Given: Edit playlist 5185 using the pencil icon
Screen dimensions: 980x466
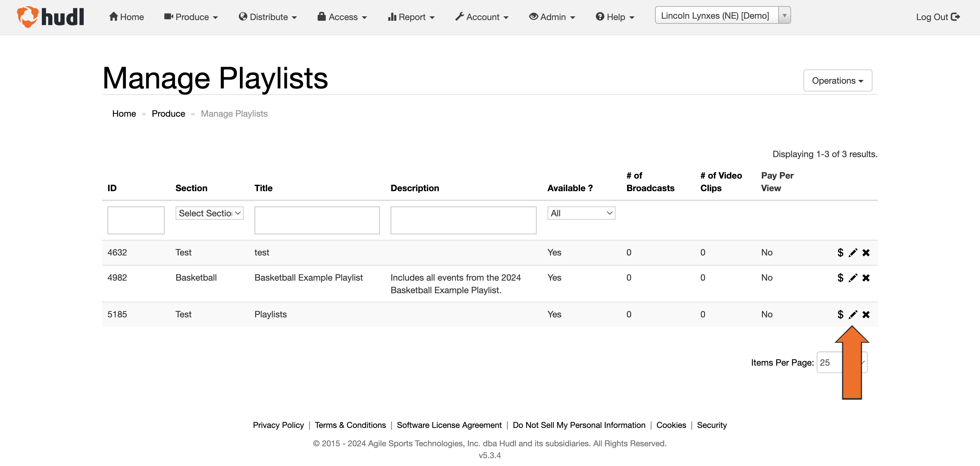Looking at the screenshot, I should (853, 314).
